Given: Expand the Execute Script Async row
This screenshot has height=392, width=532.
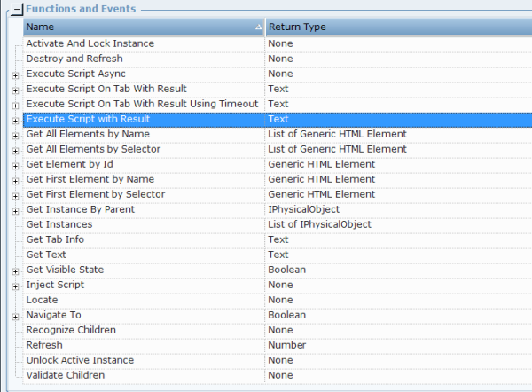Looking at the screenshot, I should tap(15, 75).
